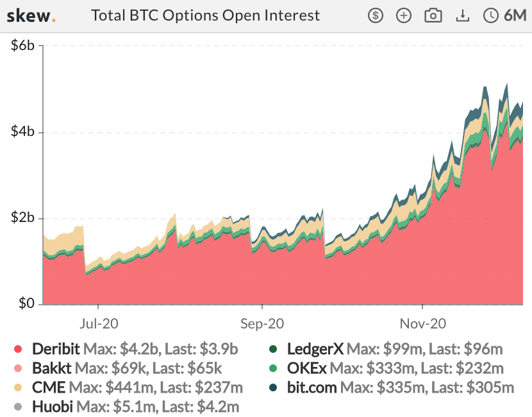The image size is (532, 417).
Task: Click the $4b y-axis label
Action: [x=23, y=132]
